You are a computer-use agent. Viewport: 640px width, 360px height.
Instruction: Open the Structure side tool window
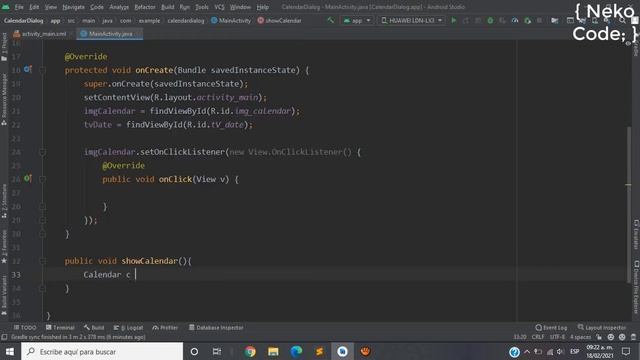(4, 201)
